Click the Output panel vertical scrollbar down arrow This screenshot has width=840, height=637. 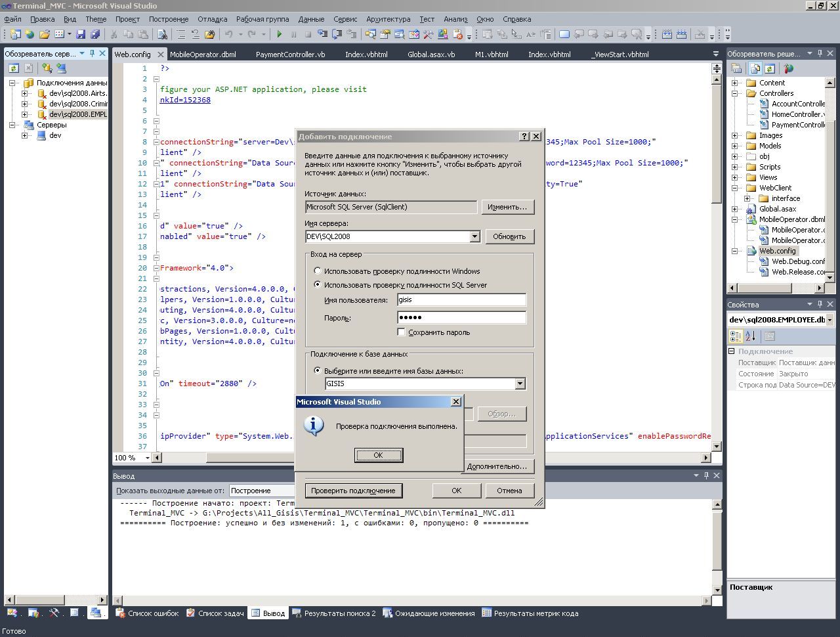(717, 589)
